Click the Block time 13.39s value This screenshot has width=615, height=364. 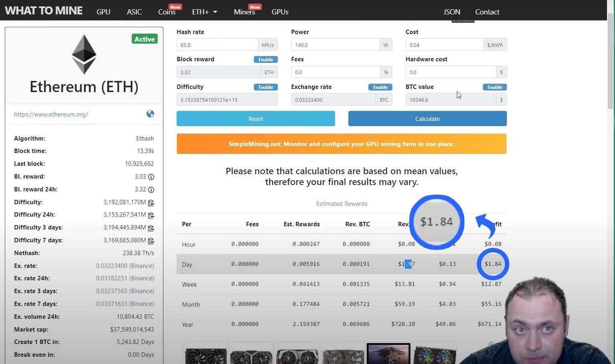click(x=145, y=151)
